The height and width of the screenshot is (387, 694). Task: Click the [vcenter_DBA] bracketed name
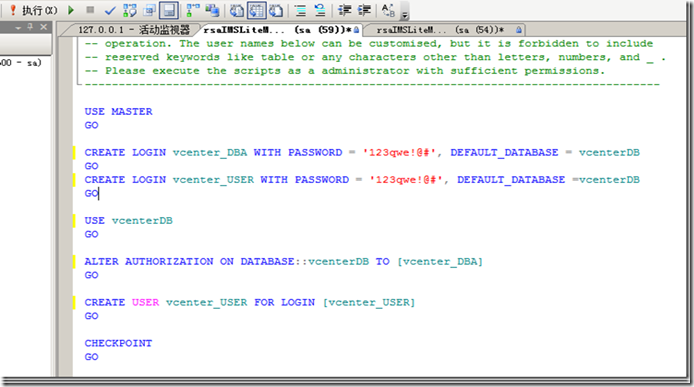pos(440,262)
